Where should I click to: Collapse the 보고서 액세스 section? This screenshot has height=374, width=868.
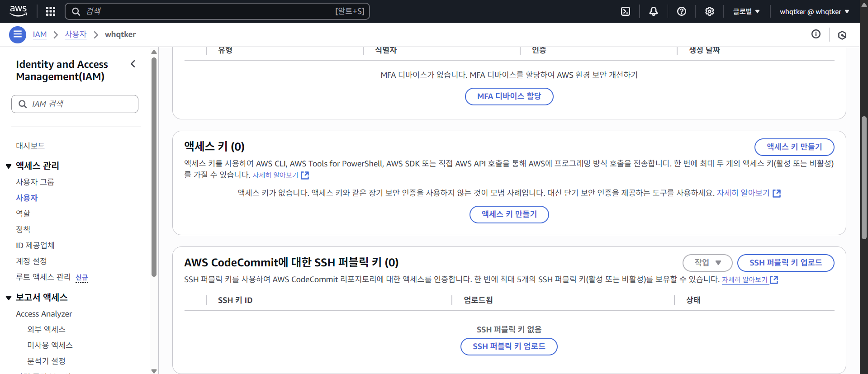coord(9,298)
